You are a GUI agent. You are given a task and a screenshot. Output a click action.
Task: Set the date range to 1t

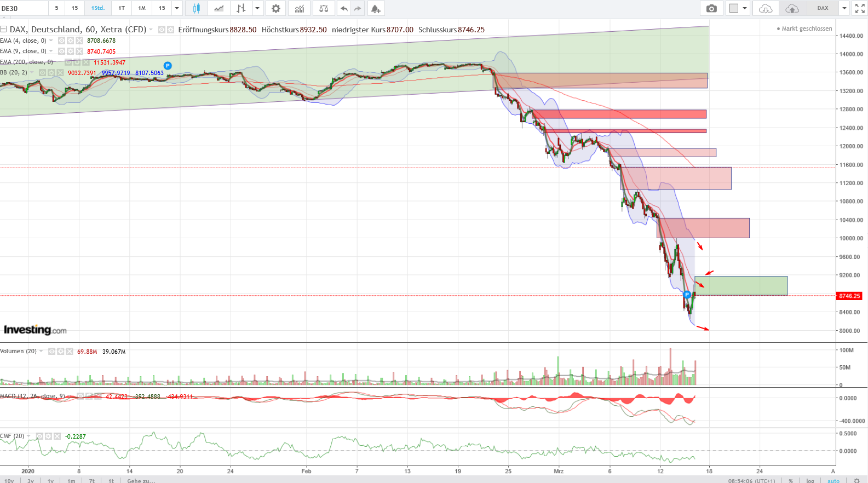click(x=111, y=480)
